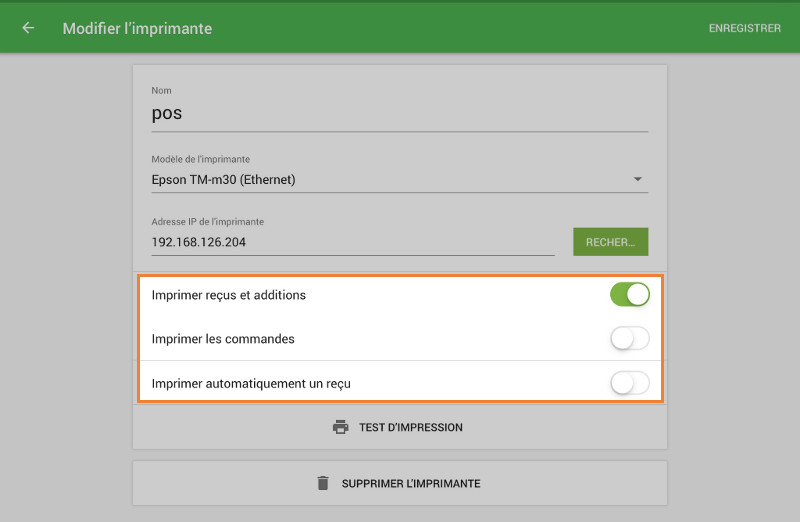Click the printer model dropdown arrow

[x=637, y=180]
